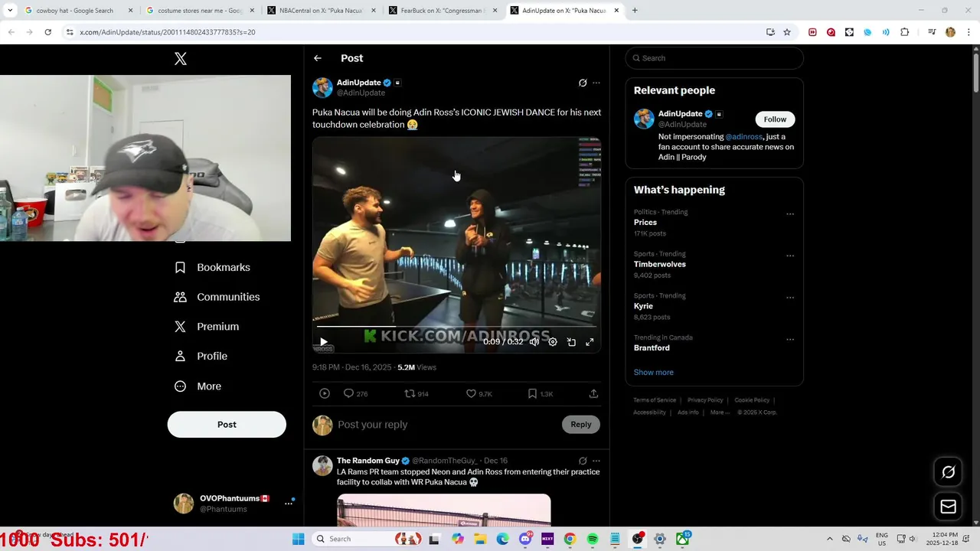Screen dimensions: 980x551
Task: Follow AdinUpdate in Relevant people
Action: 775,119
